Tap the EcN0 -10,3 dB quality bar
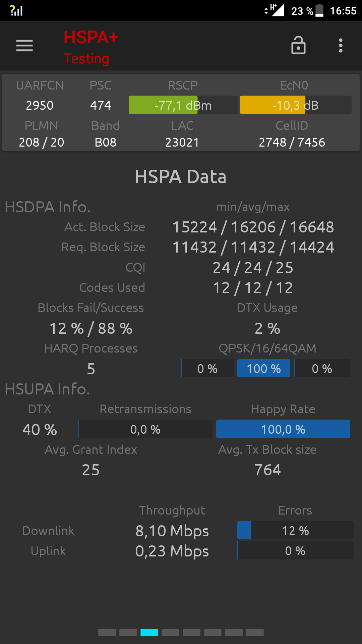Screen dimensions: 362x644 tap(296, 105)
